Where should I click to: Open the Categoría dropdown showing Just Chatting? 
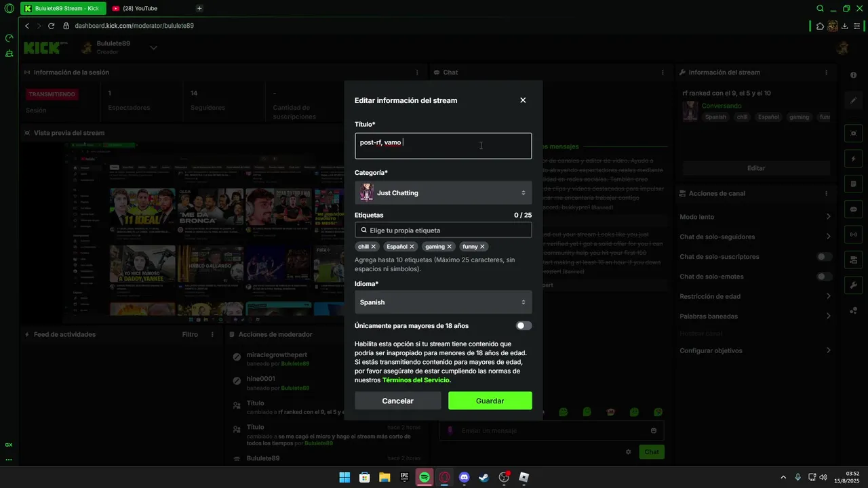point(443,193)
